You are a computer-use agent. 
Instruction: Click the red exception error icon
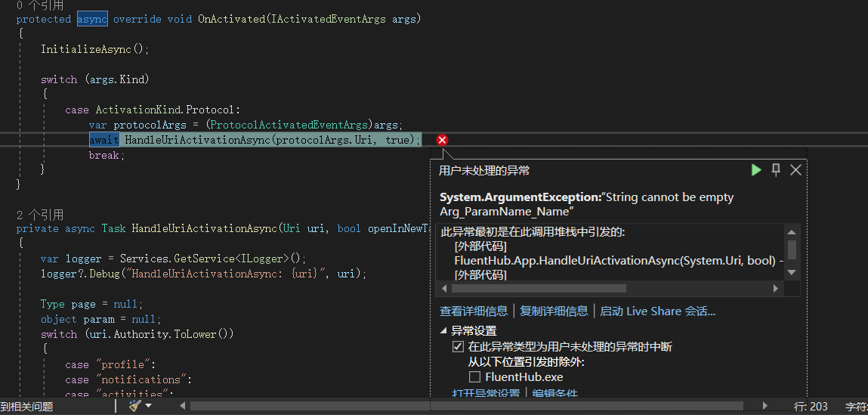click(x=442, y=140)
